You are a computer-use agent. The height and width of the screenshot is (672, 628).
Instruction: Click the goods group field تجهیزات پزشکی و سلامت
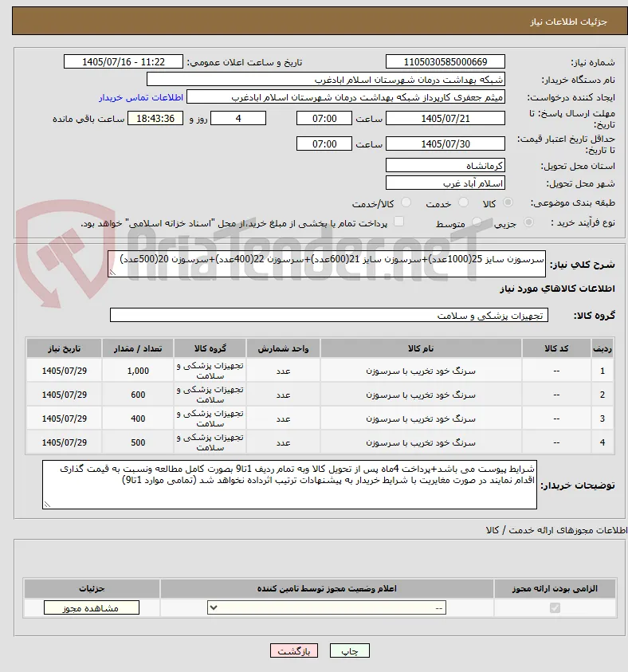[x=329, y=315]
